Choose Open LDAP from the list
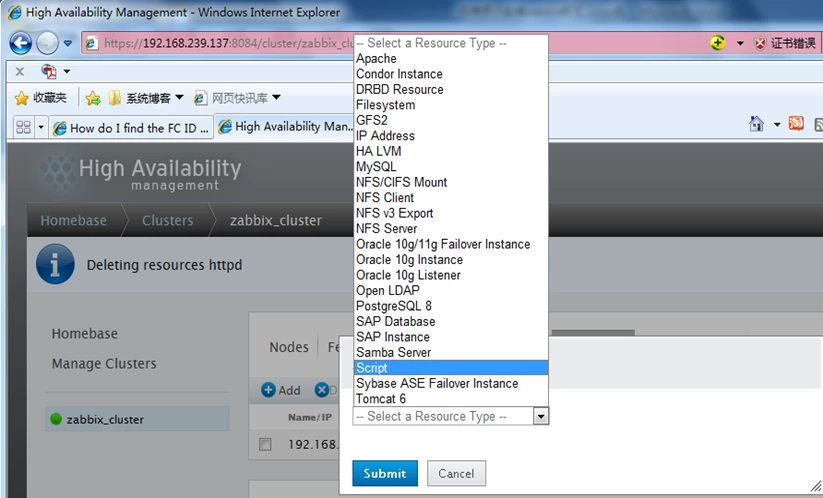 451,291
